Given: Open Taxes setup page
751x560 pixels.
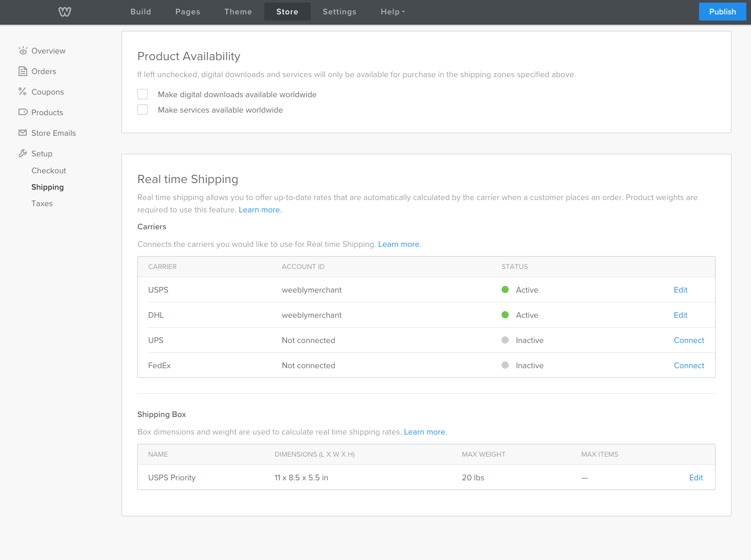Looking at the screenshot, I should [42, 203].
